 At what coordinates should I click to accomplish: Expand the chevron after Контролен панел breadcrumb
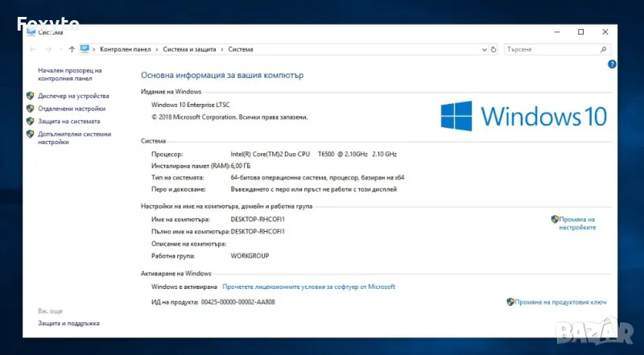coord(156,49)
